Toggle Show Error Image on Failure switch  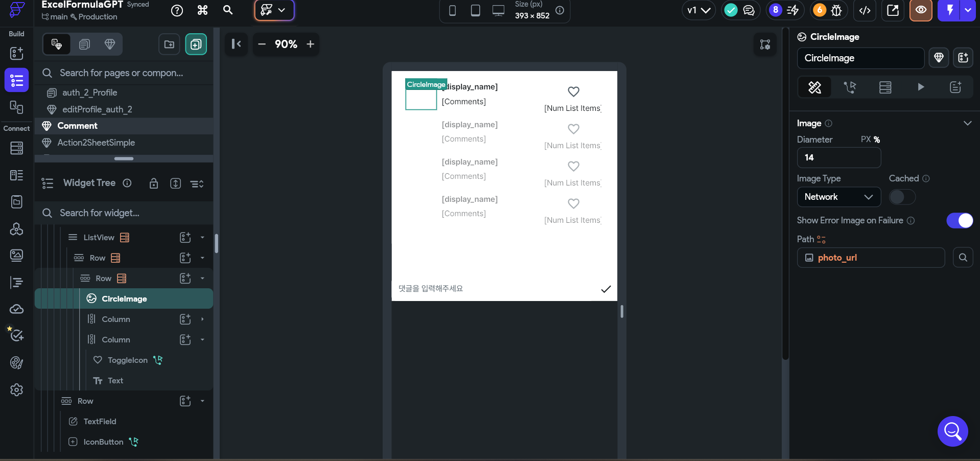(960, 220)
